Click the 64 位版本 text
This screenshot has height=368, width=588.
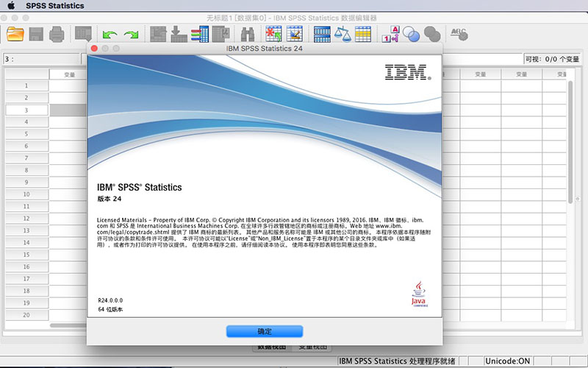110,309
